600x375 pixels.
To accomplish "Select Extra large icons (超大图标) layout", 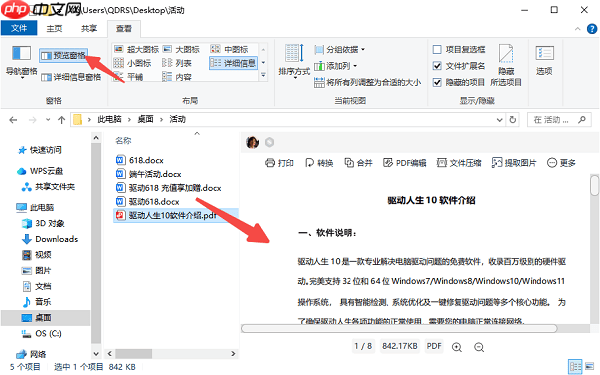I will tap(137, 49).
